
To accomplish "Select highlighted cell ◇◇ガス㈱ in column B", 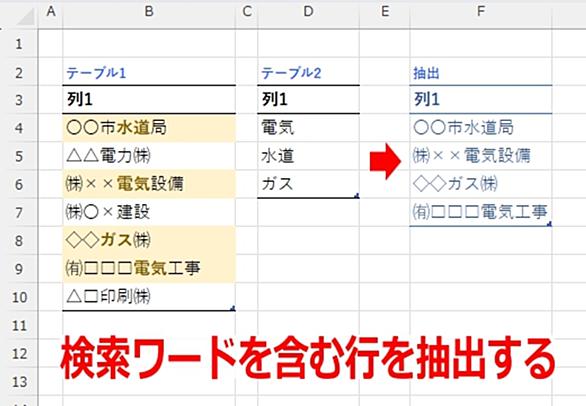I will point(149,240).
